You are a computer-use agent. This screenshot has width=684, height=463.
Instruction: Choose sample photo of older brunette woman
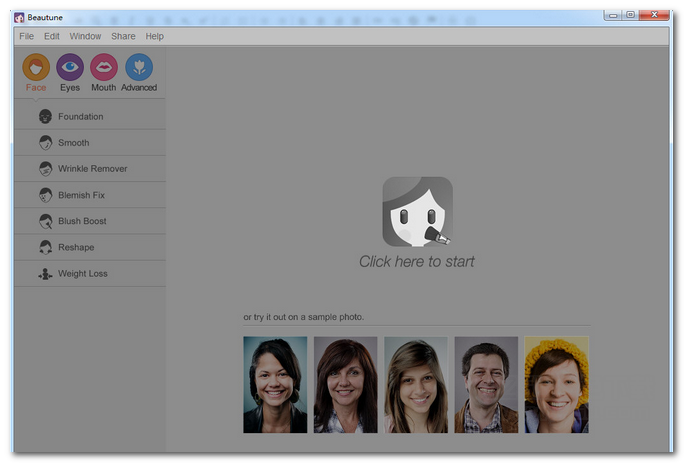[345, 384]
